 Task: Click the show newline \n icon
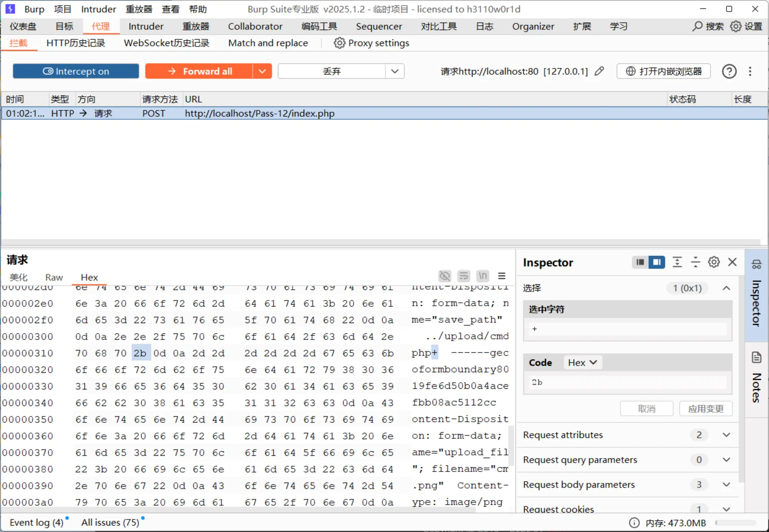pyautogui.click(x=482, y=276)
